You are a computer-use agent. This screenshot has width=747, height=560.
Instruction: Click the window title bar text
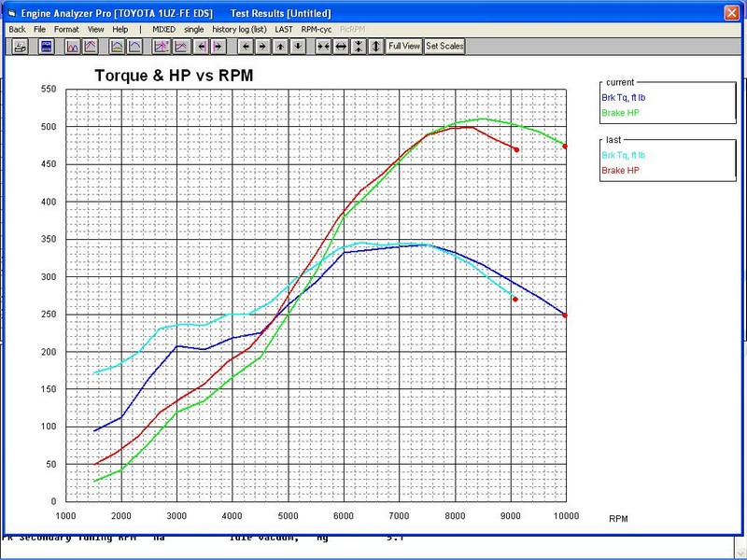pos(176,13)
